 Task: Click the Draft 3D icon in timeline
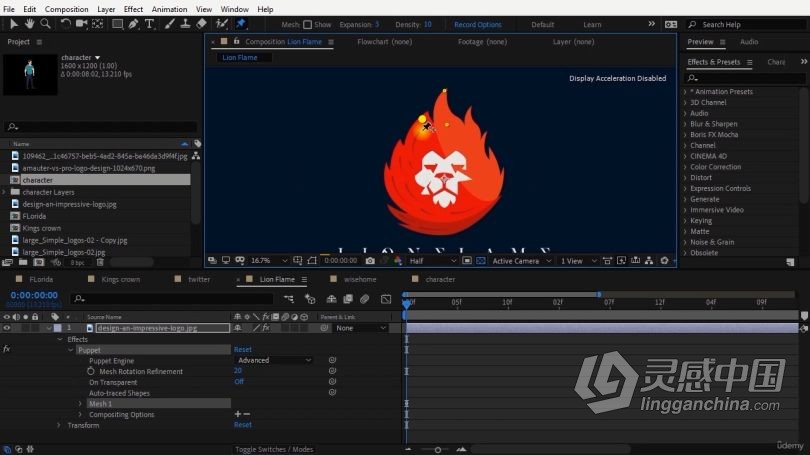tap(310, 299)
